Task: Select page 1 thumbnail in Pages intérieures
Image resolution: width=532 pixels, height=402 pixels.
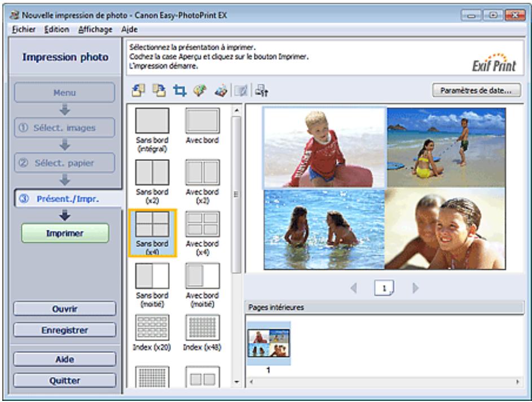Action: pyautogui.click(x=269, y=343)
